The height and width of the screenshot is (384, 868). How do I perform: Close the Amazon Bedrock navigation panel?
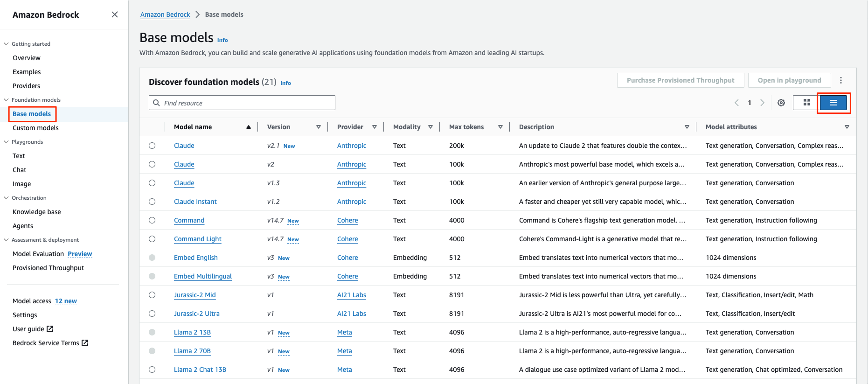click(x=115, y=14)
